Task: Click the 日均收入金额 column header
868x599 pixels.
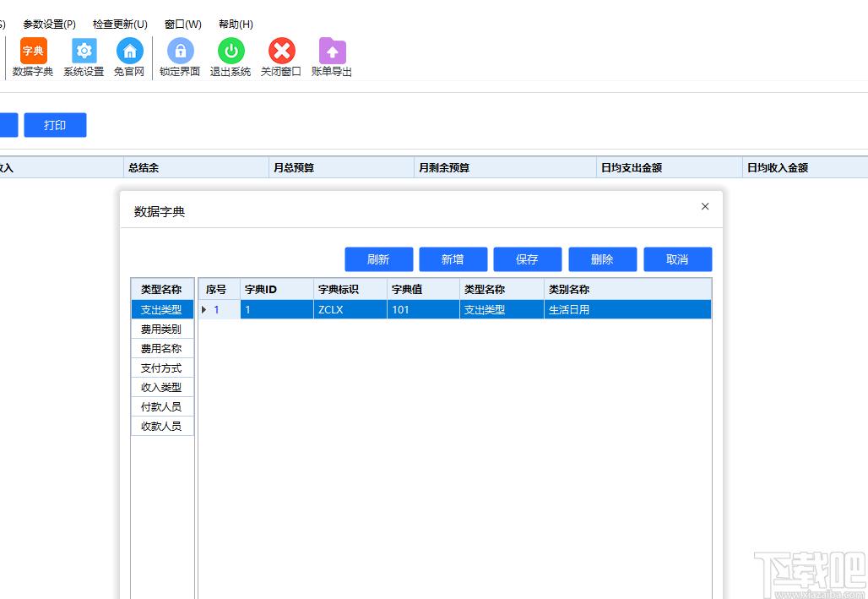Action: (806, 167)
